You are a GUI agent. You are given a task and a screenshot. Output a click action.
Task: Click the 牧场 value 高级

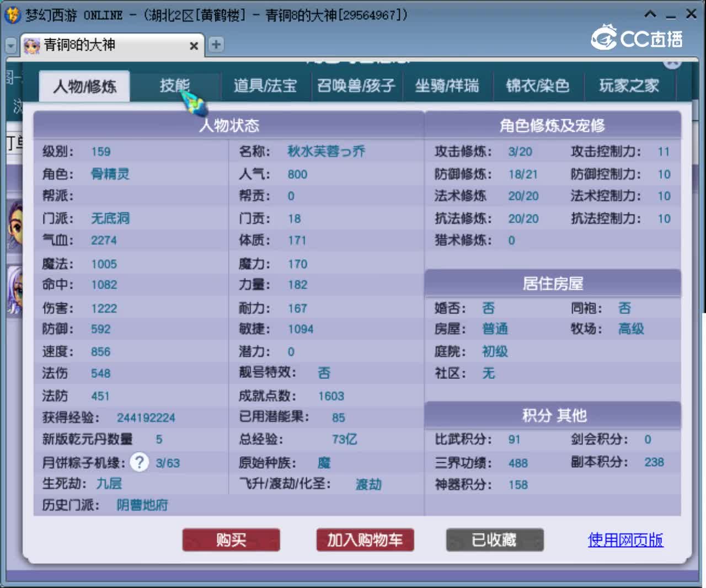(631, 329)
